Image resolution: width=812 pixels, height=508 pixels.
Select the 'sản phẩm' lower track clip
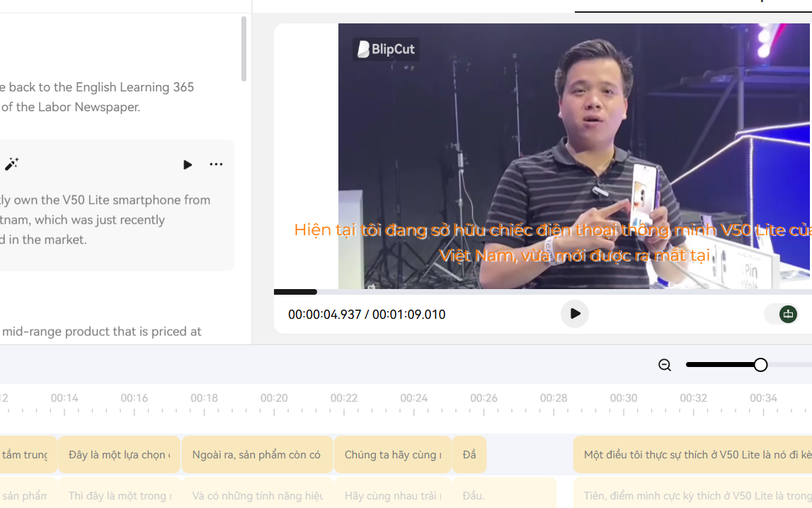pyautogui.click(x=28, y=493)
